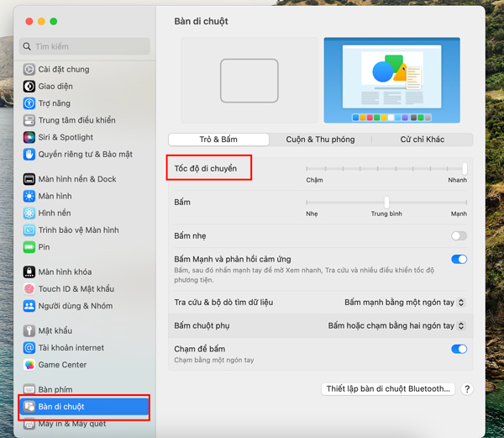Click the search magnifier icon
This screenshot has width=504, height=438.
coord(27,46)
